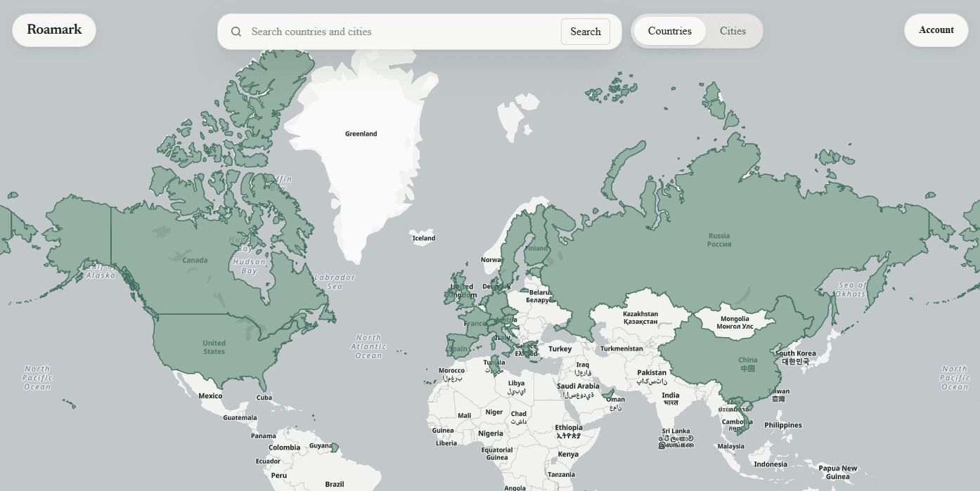The width and height of the screenshot is (980, 491).
Task: Click the Finland label
Action: [536, 248]
